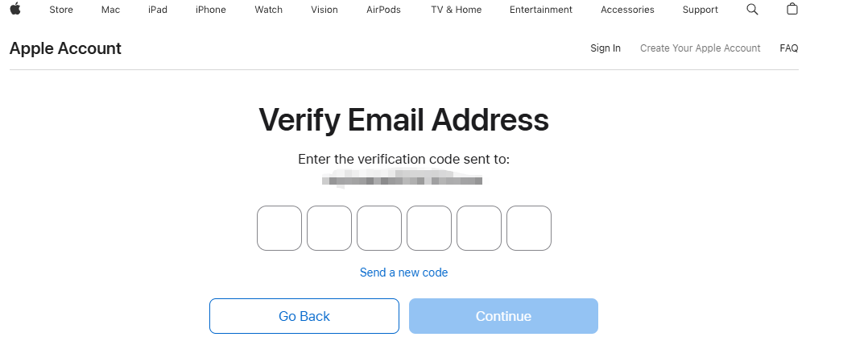Select iPad in navigation bar
Screen dimensions: 868x362
pyautogui.click(x=158, y=10)
